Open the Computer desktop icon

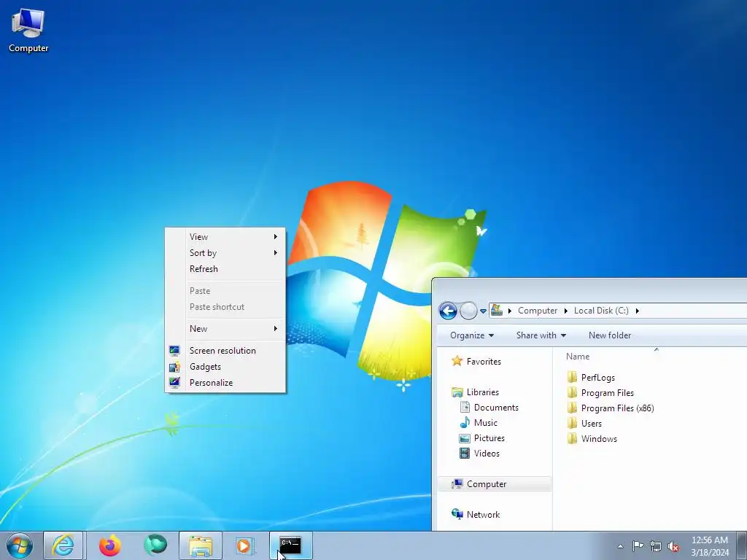[x=28, y=30]
